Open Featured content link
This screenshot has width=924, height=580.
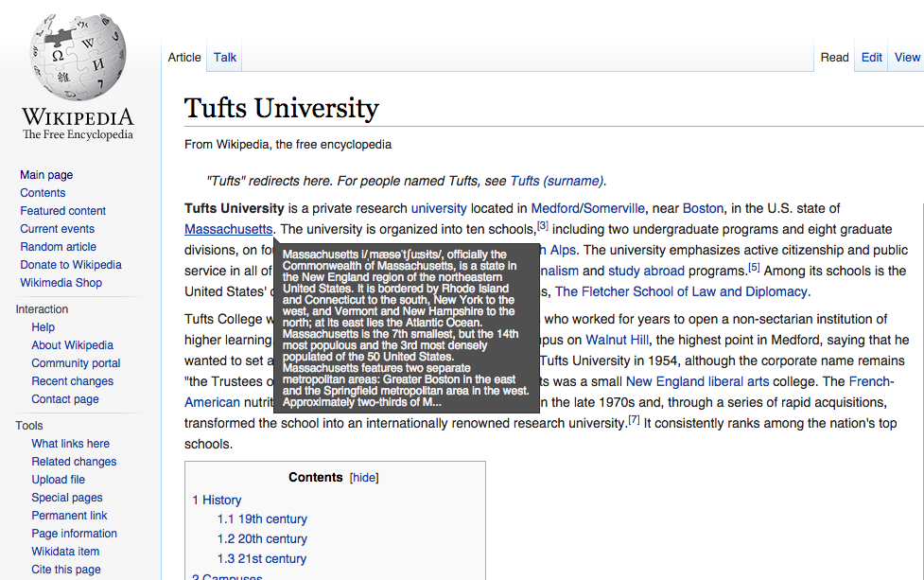(x=63, y=210)
